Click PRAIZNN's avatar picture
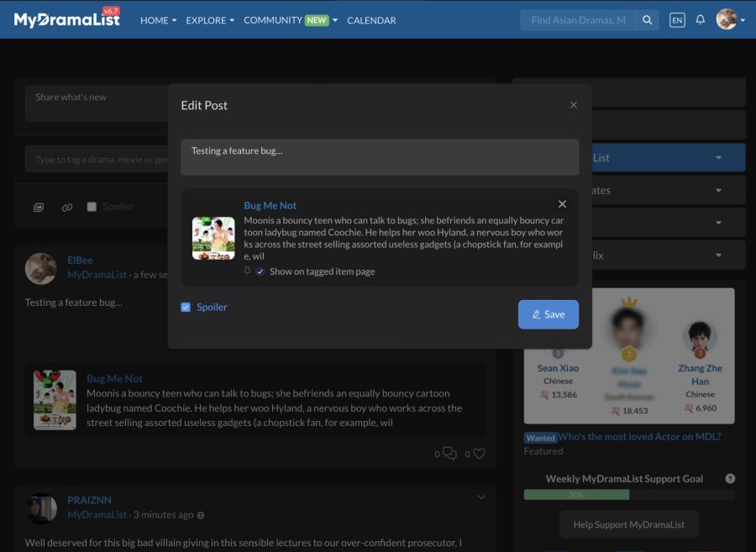This screenshot has width=756, height=552. pyautogui.click(x=41, y=508)
